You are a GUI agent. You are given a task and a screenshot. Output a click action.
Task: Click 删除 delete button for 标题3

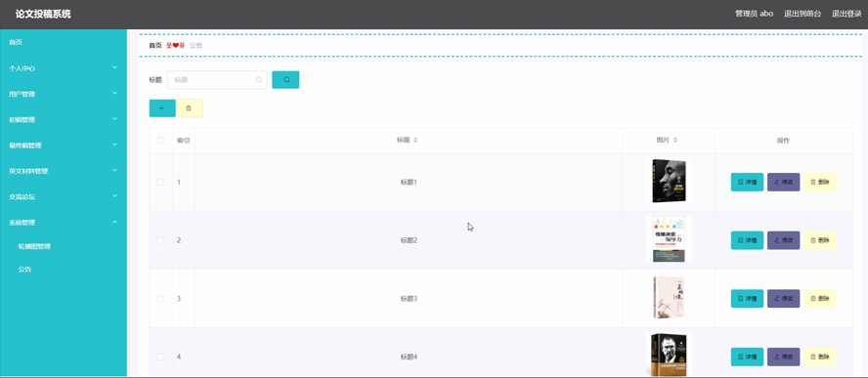click(819, 298)
